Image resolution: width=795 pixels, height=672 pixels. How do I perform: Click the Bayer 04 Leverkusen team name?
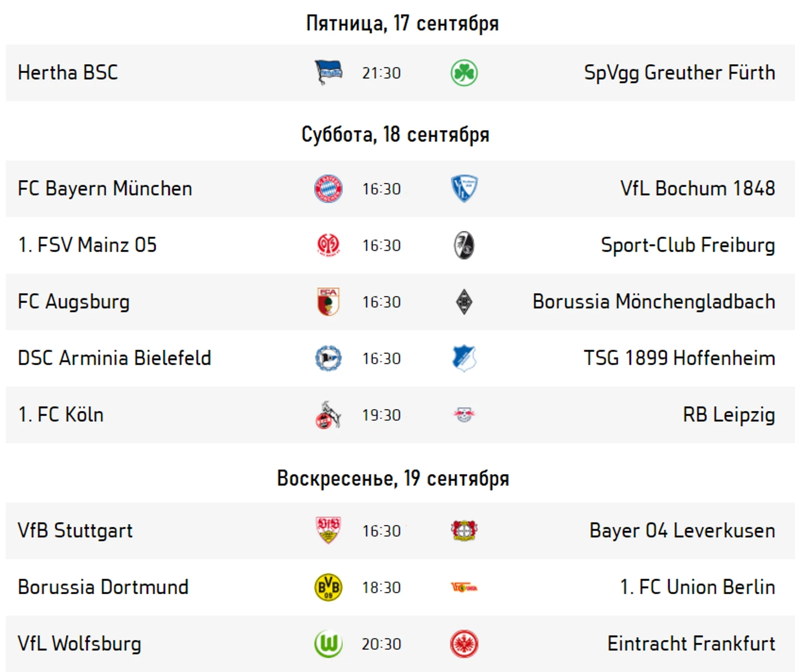pos(682,531)
